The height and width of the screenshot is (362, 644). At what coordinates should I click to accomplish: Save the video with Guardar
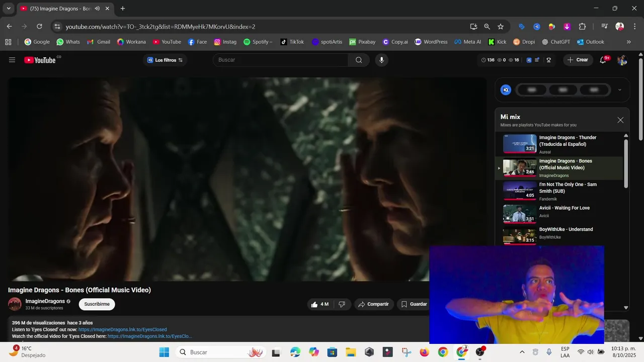[414, 304]
